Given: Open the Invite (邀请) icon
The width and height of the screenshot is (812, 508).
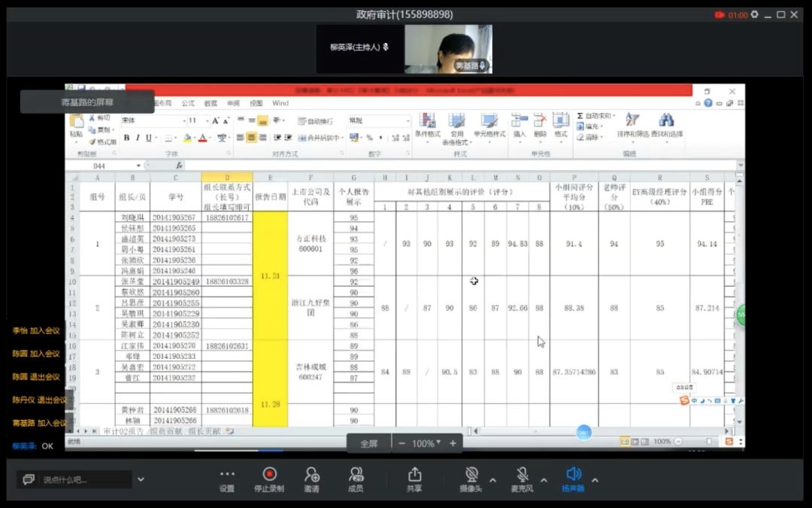Looking at the screenshot, I should click(311, 479).
